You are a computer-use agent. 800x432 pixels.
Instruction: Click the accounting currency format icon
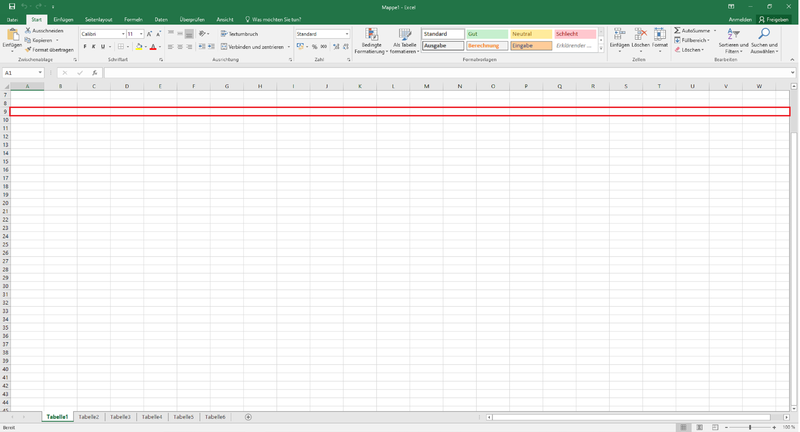pos(300,47)
